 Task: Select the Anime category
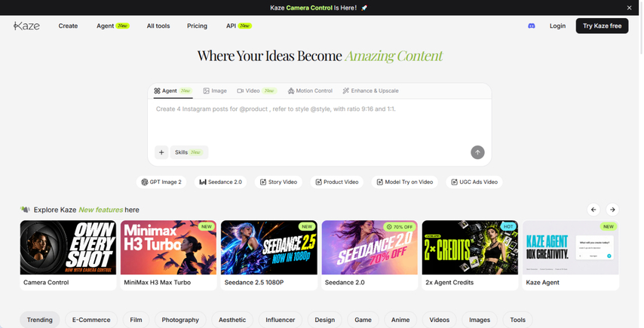pyautogui.click(x=400, y=320)
